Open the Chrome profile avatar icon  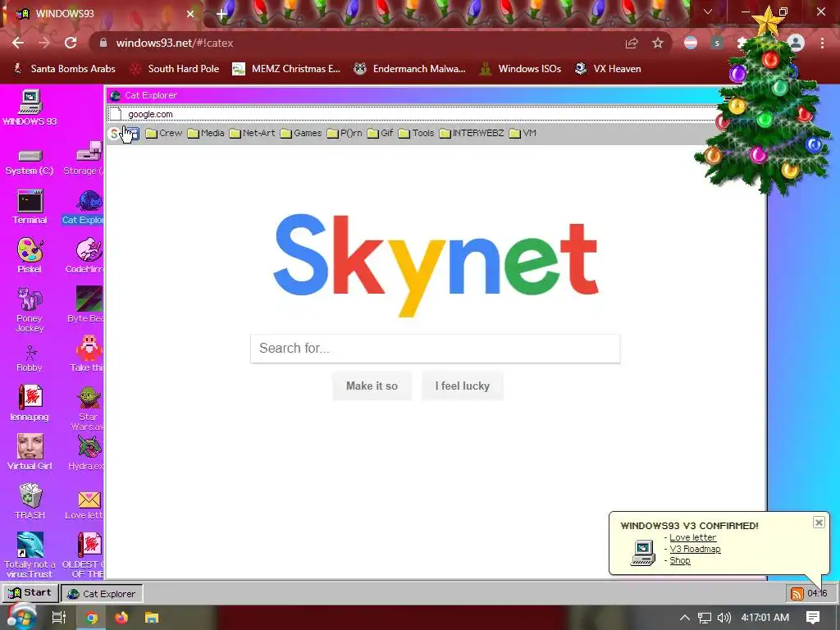[796, 43]
